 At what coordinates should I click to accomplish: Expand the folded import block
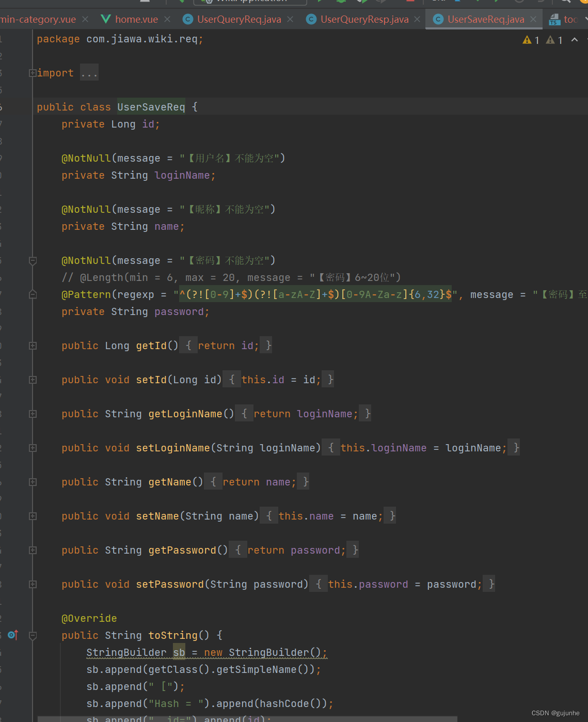click(x=33, y=73)
